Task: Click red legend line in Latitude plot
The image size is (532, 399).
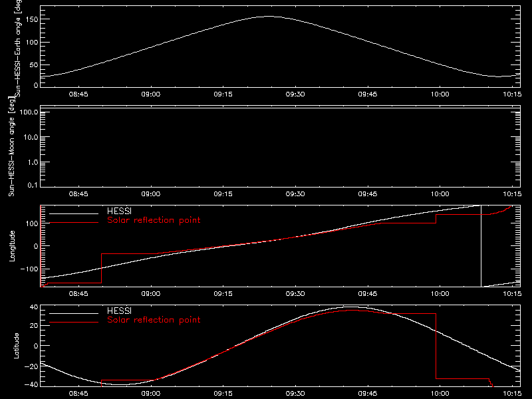Action: (74, 323)
